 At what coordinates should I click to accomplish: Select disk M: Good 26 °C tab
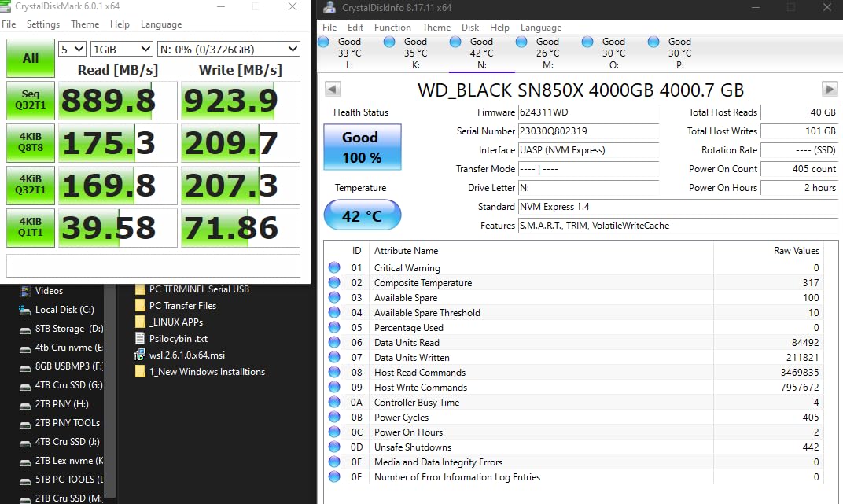548,53
